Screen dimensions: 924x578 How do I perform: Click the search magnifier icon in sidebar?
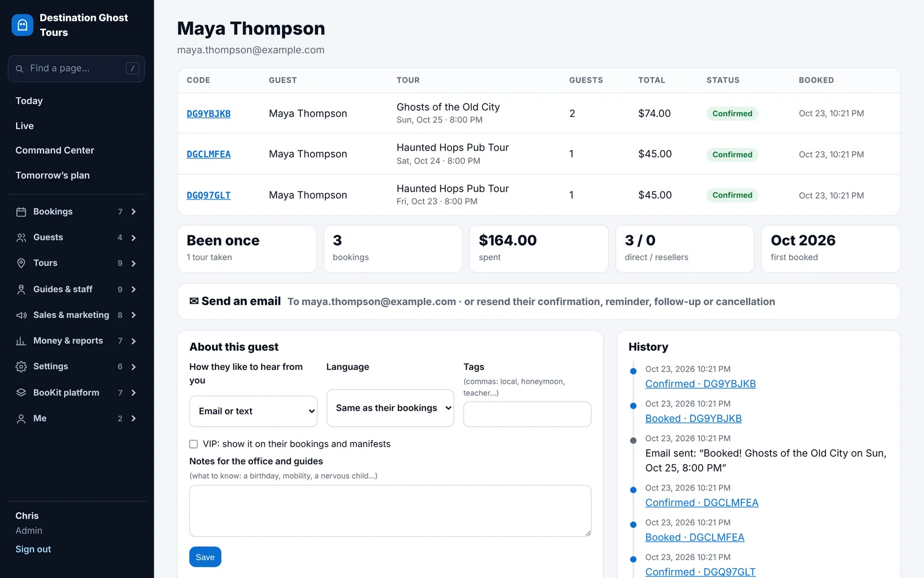(20, 69)
